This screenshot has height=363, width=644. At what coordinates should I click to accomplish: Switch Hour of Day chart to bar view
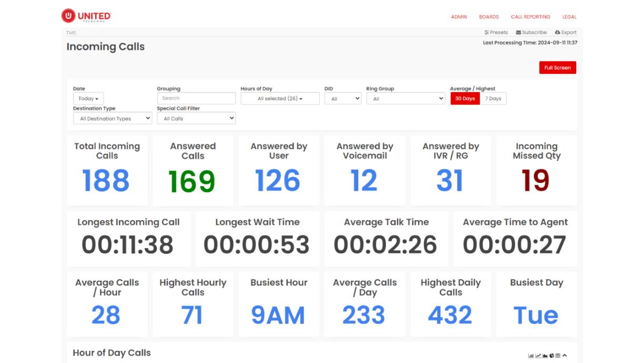pyautogui.click(x=530, y=356)
